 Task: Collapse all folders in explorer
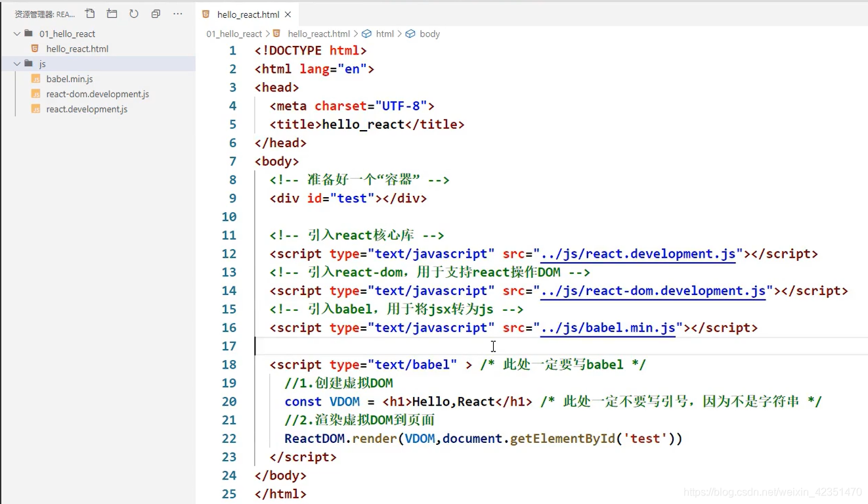click(x=156, y=14)
